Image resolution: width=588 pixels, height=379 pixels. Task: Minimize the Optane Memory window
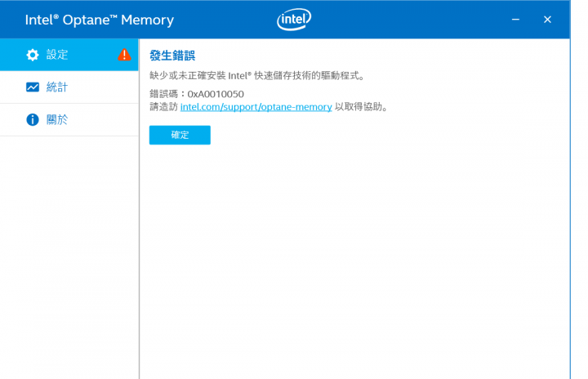click(515, 20)
